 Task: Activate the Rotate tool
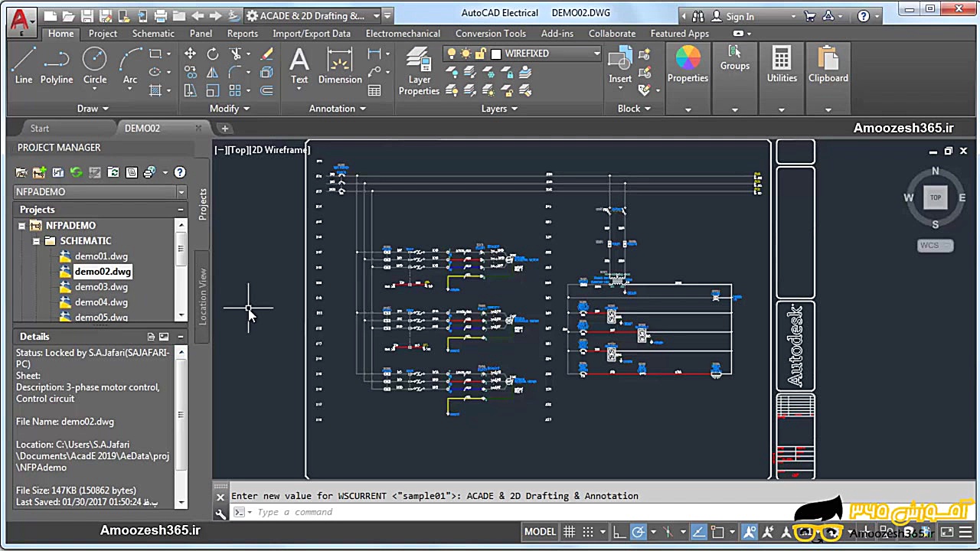pos(213,54)
